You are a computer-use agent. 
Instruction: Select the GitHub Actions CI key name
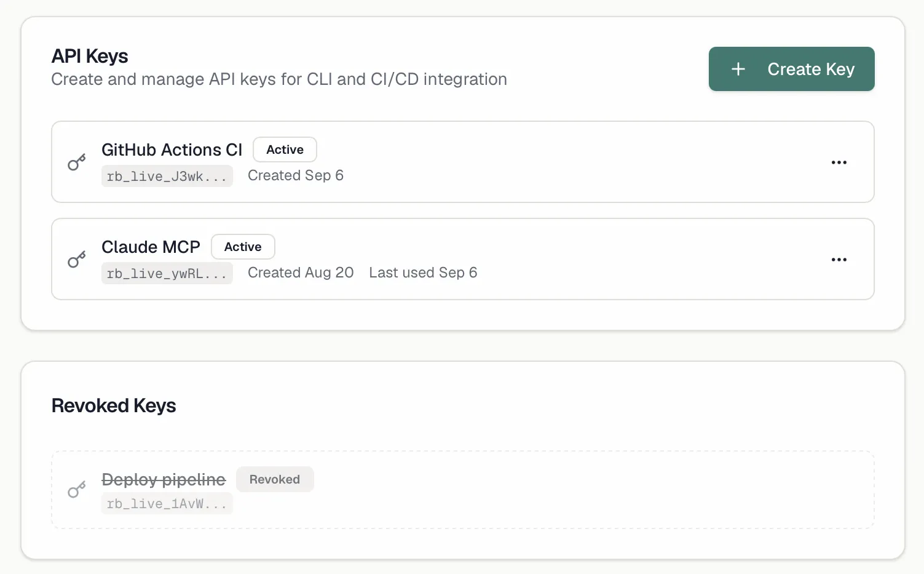[x=172, y=149]
